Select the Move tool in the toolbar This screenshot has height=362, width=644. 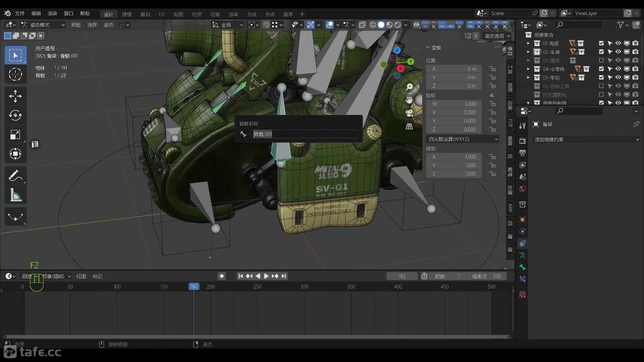click(15, 96)
